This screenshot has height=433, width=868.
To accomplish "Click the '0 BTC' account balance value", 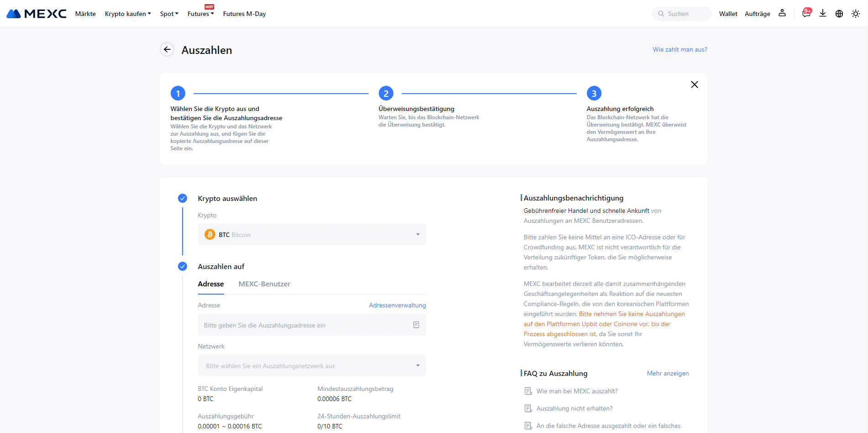I will pyautogui.click(x=206, y=399).
